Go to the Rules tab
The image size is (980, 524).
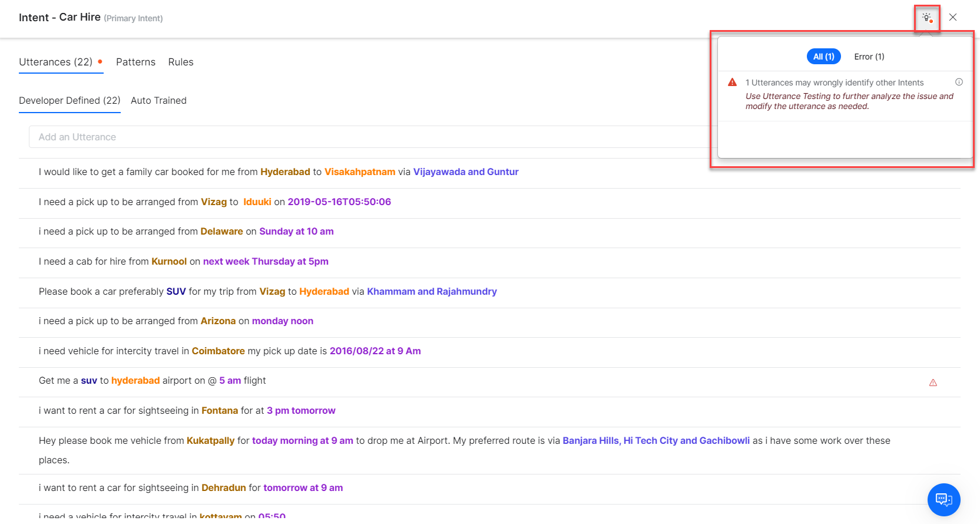181,62
